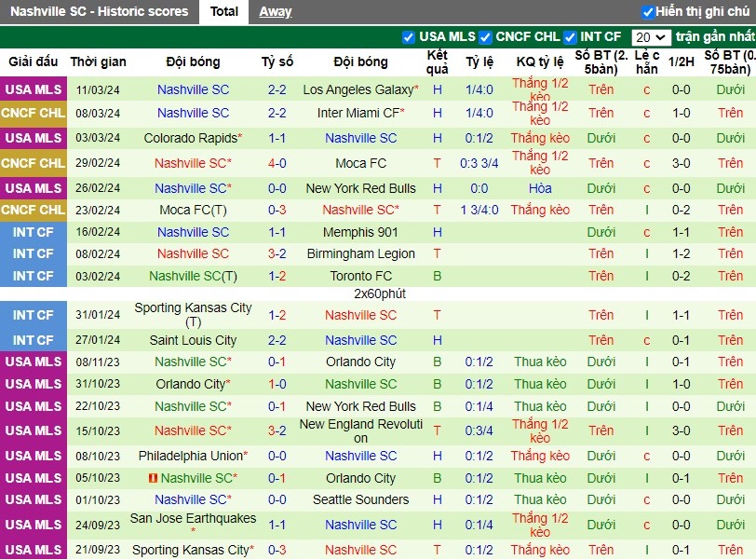This screenshot has width=756, height=560.
Task: Click red card icon beside Nashville SC 05/10/23
Action: [x=153, y=478]
